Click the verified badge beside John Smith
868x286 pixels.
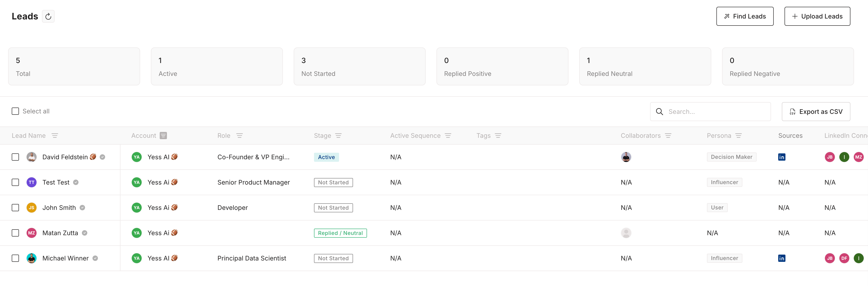point(82,208)
